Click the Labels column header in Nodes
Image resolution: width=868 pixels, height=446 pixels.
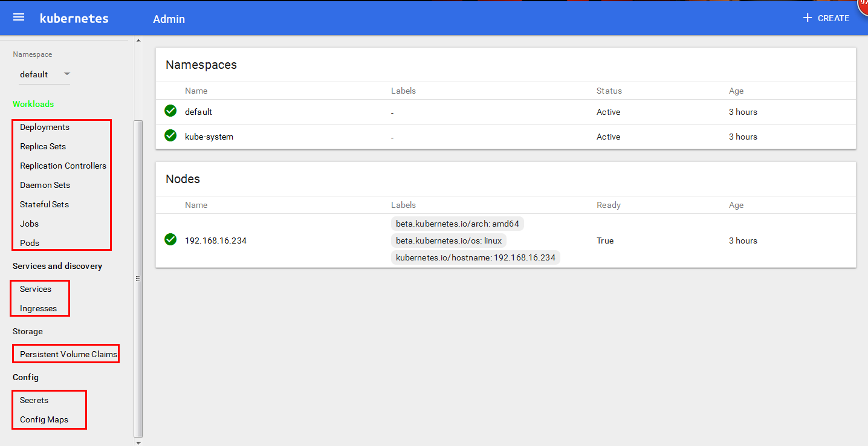(403, 205)
